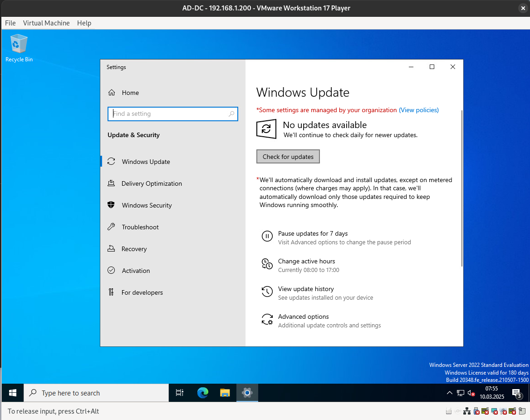The image size is (530, 420).
Task: Select Delivery Optimization in the sidebar
Action: click(x=152, y=183)
